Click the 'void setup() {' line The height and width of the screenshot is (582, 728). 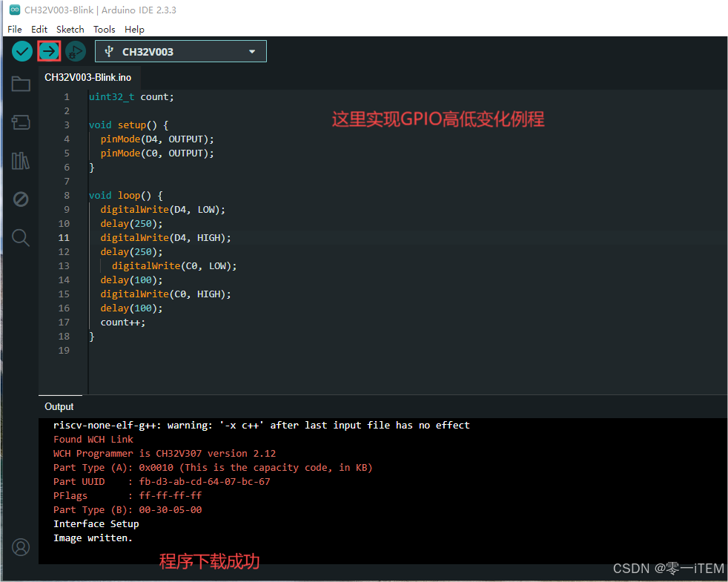coord(128,125)
